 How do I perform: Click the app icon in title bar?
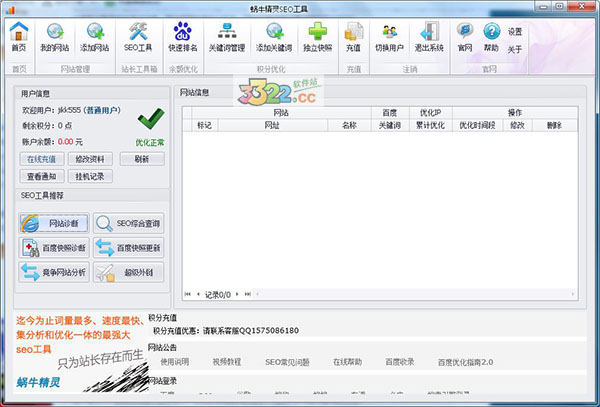pyautogui.click(x=10, y=10)
